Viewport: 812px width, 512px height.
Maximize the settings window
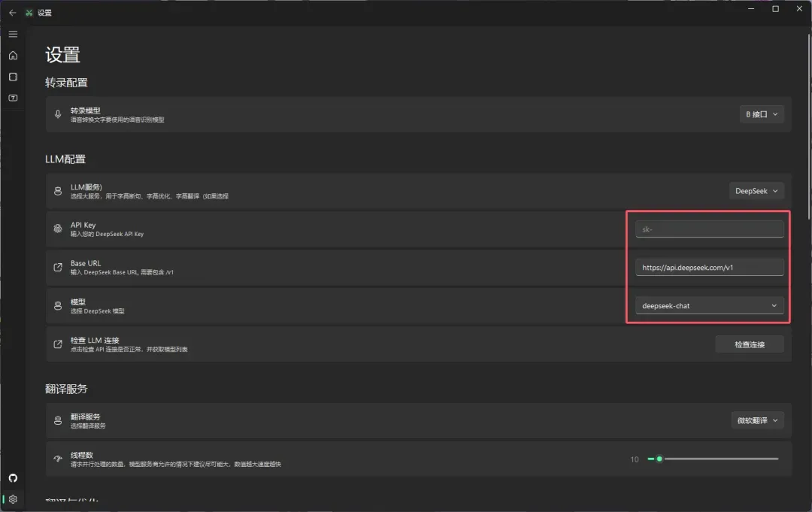click(775, 9)
